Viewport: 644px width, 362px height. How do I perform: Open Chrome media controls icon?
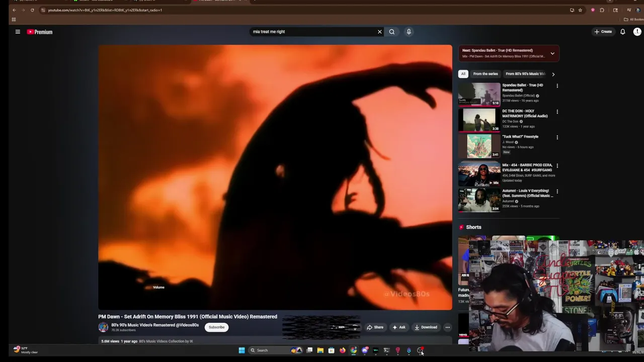(629, 10)
